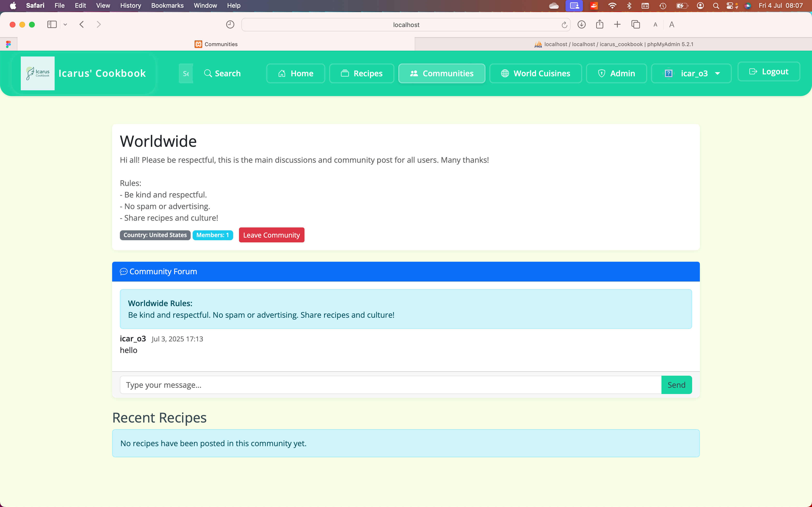The width and height of the screenshot is (812, 507).
Task: Click the Icarus Cookbook logo
Action: tap(37, 73)
